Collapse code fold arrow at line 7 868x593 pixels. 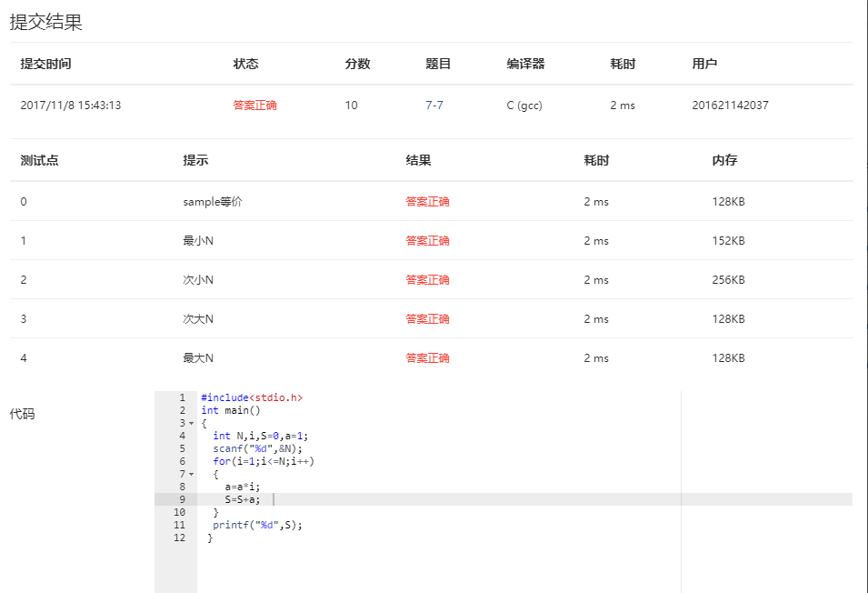point(192,475)
